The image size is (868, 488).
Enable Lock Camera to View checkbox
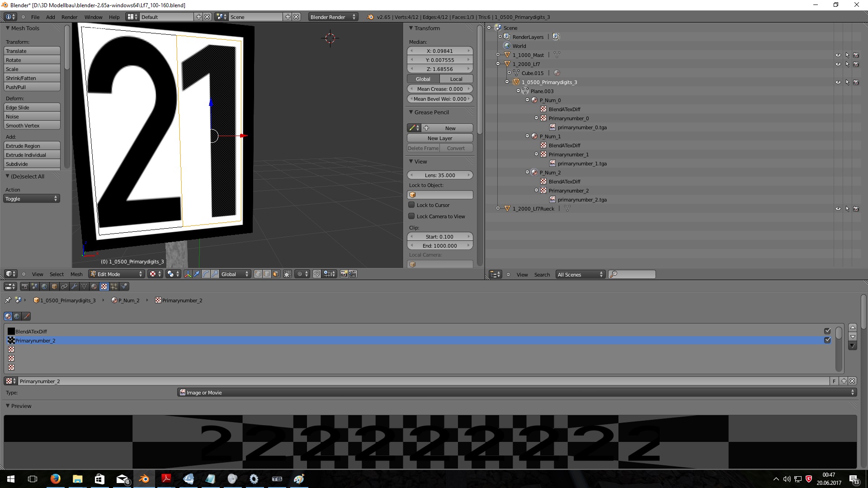(411, 216)
